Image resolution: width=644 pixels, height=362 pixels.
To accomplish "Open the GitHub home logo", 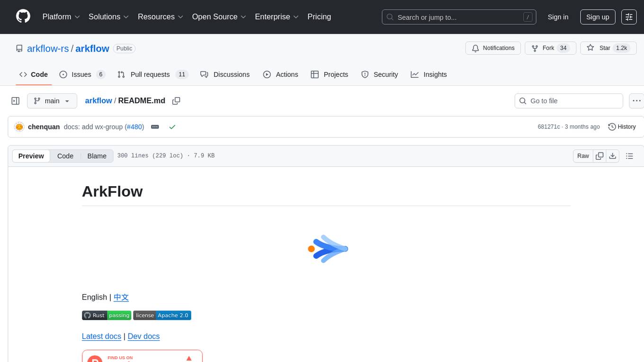I will (x=23, y=17).
